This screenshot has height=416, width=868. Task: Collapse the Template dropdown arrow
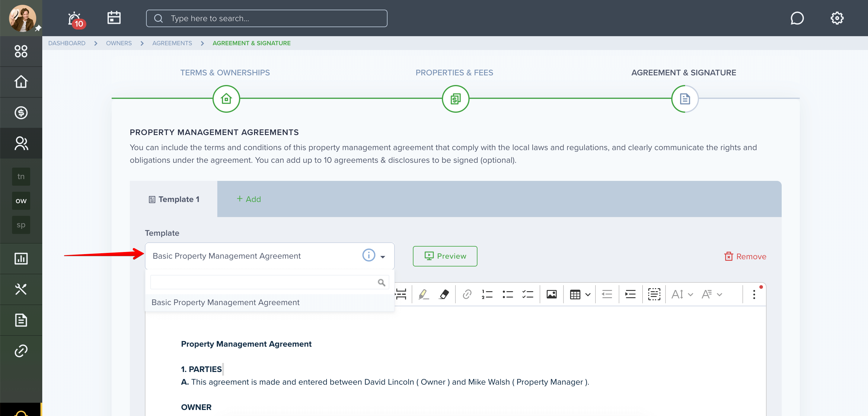[x=383, y=257]
